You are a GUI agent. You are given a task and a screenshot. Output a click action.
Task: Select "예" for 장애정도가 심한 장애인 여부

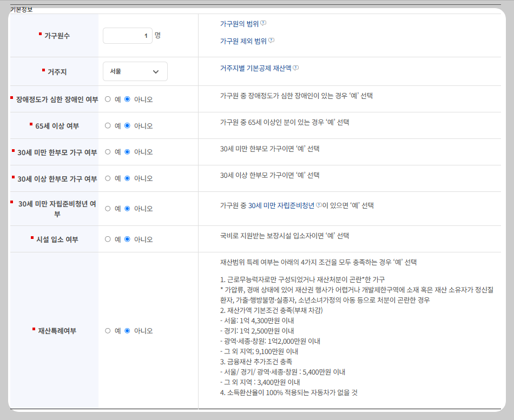pyautogui.click(x=107, y=99)
